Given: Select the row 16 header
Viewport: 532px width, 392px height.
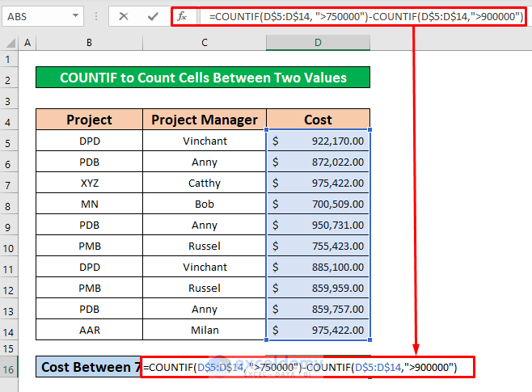Looking at the screenshot, I should [x=10, y=368].
